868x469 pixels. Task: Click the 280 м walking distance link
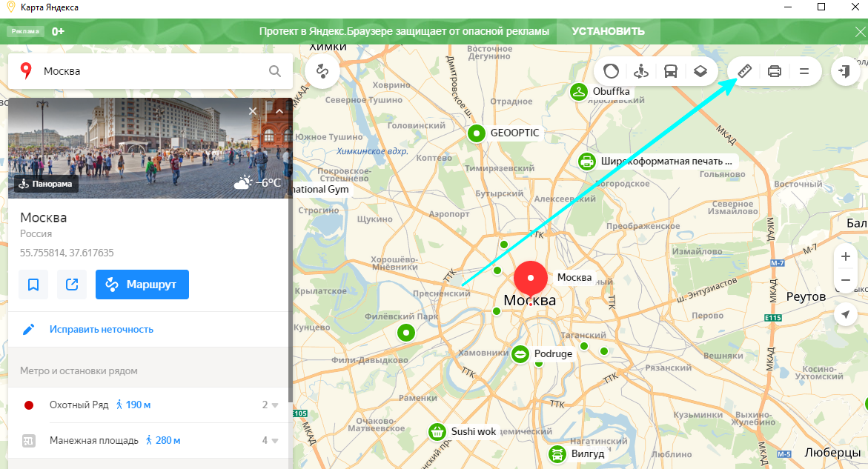[163, 441]
